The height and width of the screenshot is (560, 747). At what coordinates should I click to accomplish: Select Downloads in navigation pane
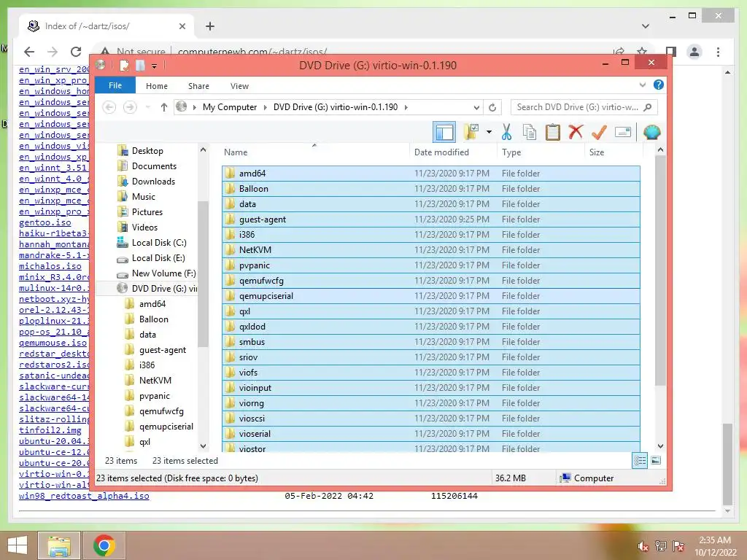153,182
